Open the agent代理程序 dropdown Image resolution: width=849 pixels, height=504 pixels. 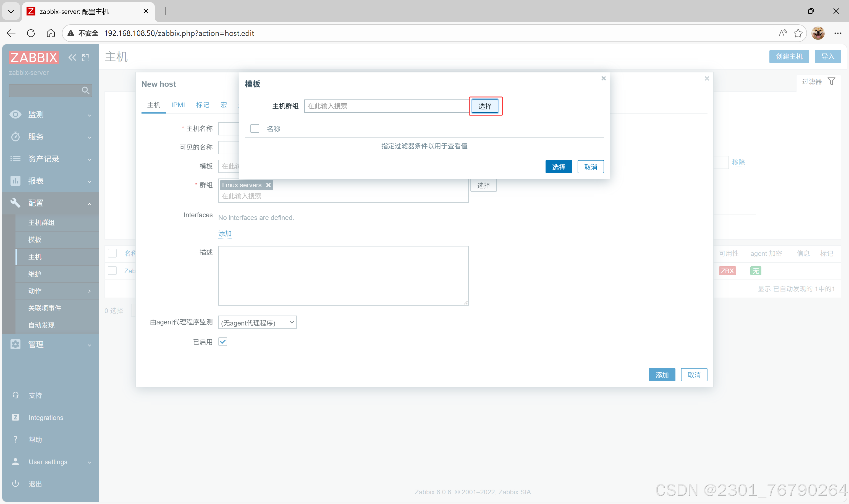pos(257,322)
